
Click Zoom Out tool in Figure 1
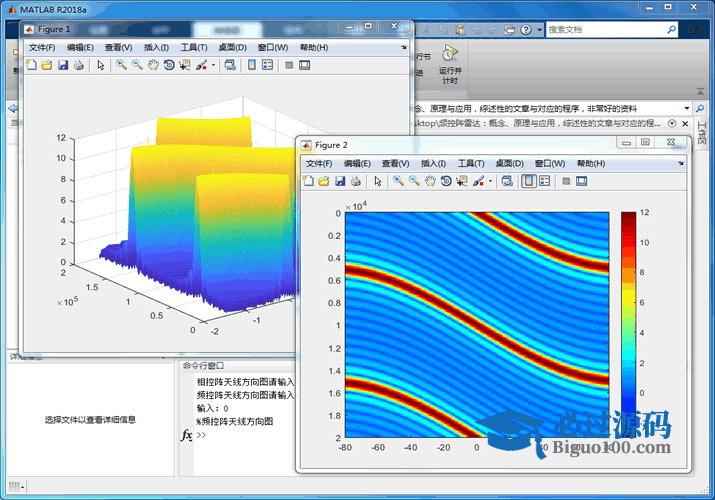[136, 65]
